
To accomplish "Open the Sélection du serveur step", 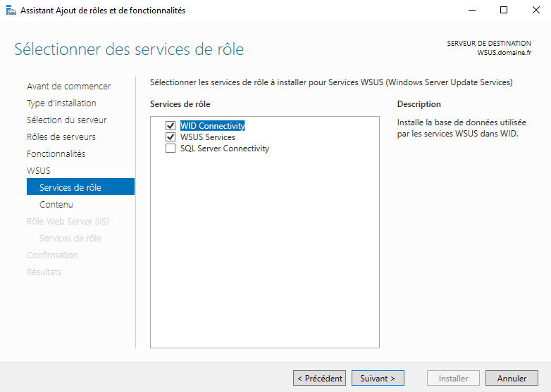I will coord(67,120).
